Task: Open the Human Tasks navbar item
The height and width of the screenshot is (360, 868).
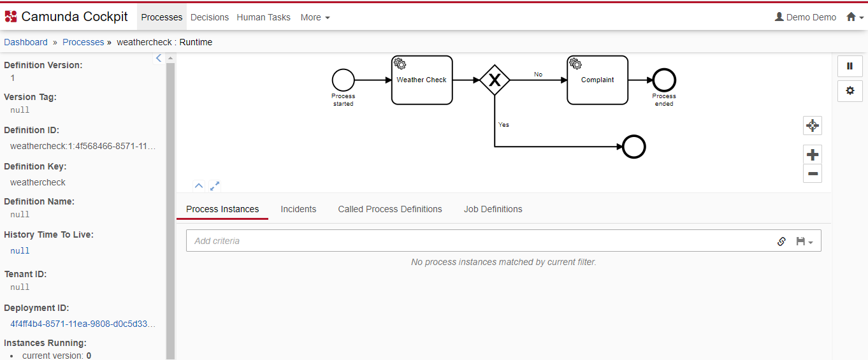Action: click(x=263, y=17)
